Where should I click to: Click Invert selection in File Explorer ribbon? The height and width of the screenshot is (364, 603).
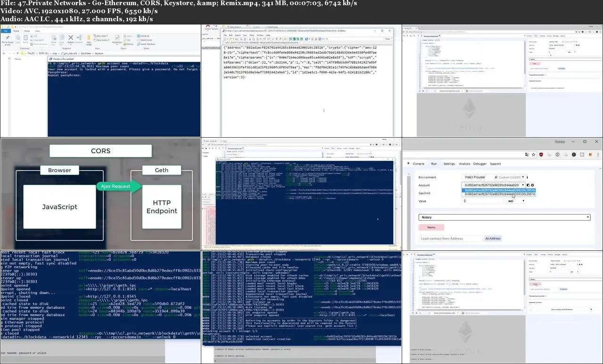tap(145, 43)
